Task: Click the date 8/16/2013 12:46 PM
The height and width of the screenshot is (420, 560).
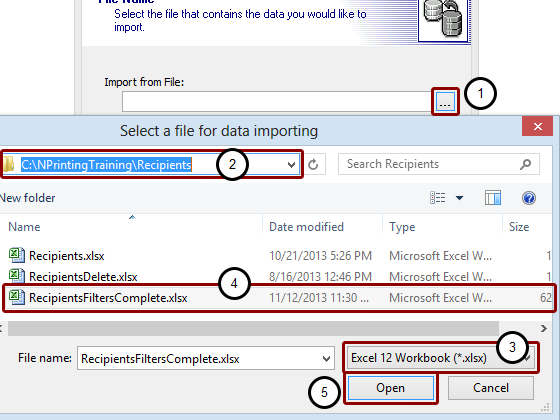Action: (x=320, y=276)
